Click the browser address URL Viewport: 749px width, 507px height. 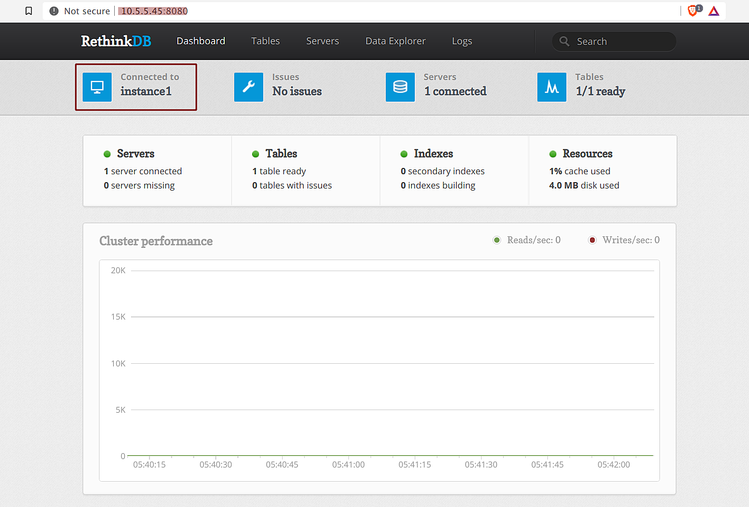point(153,11)
